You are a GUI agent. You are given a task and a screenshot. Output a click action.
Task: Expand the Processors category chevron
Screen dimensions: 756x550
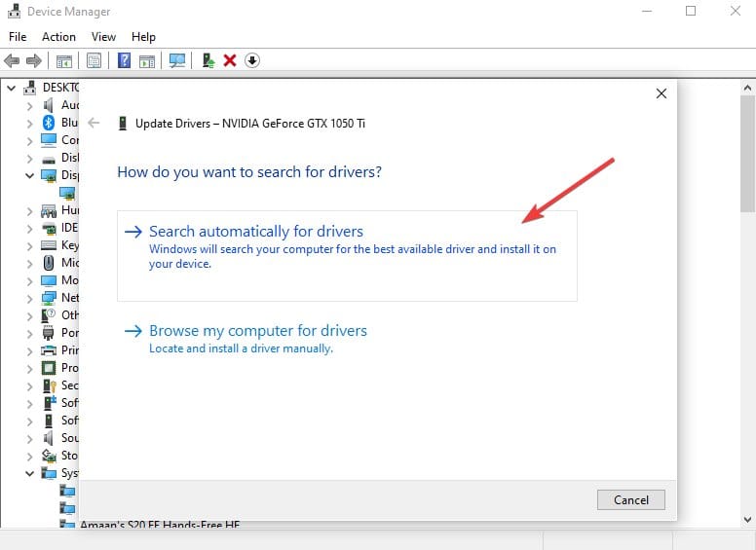pyautogui.click(x=30, y=368)
